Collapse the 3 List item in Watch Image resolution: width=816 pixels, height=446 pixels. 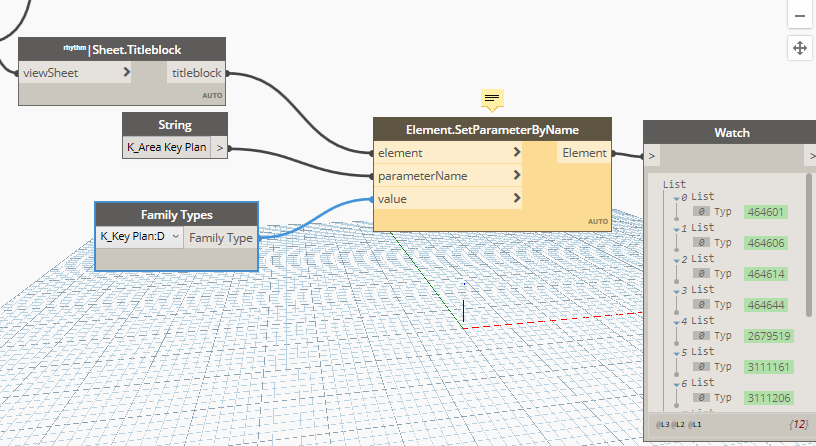pos(677,291)
